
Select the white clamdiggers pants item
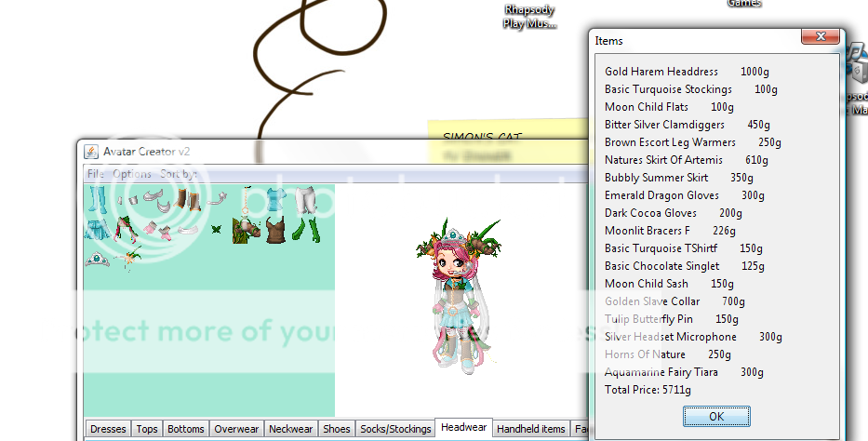click(x=306, y=201)
